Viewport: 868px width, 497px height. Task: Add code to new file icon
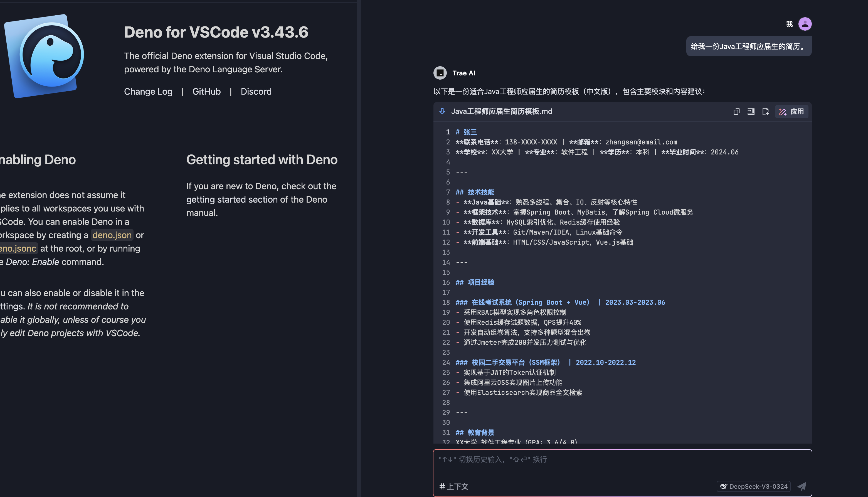point(765,112)
